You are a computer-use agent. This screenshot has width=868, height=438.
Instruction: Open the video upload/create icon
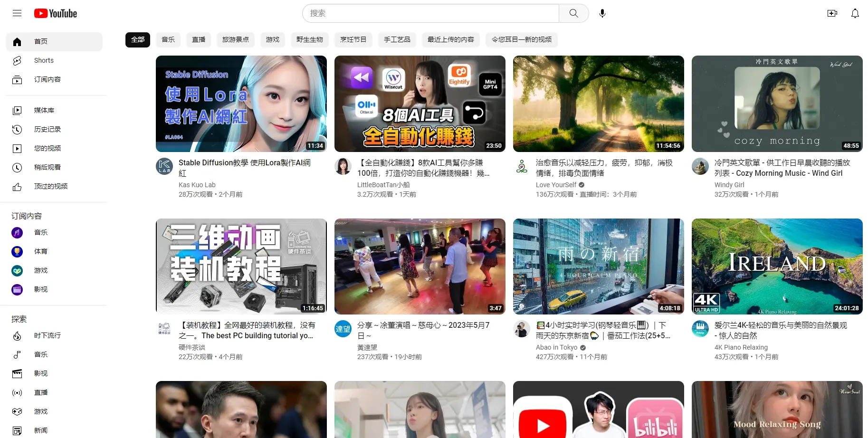tap(832, 13)
